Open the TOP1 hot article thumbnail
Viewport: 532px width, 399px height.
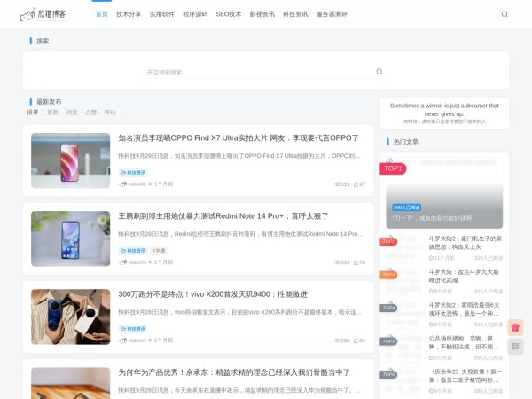tap(444, 193)
